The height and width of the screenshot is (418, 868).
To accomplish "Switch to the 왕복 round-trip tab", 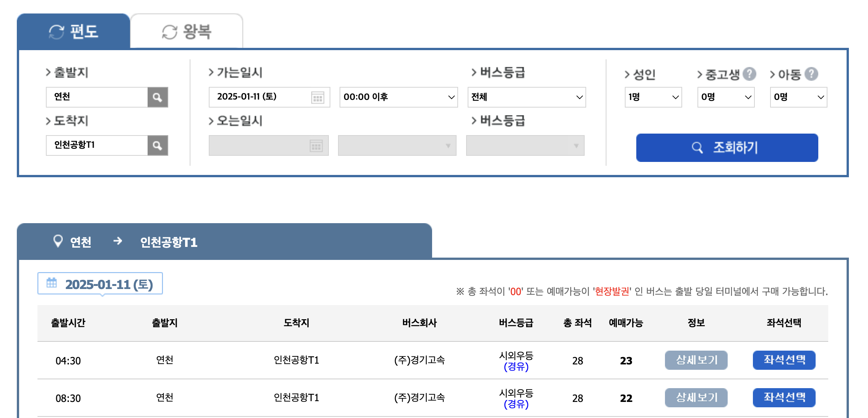I will tap(187, 31).
